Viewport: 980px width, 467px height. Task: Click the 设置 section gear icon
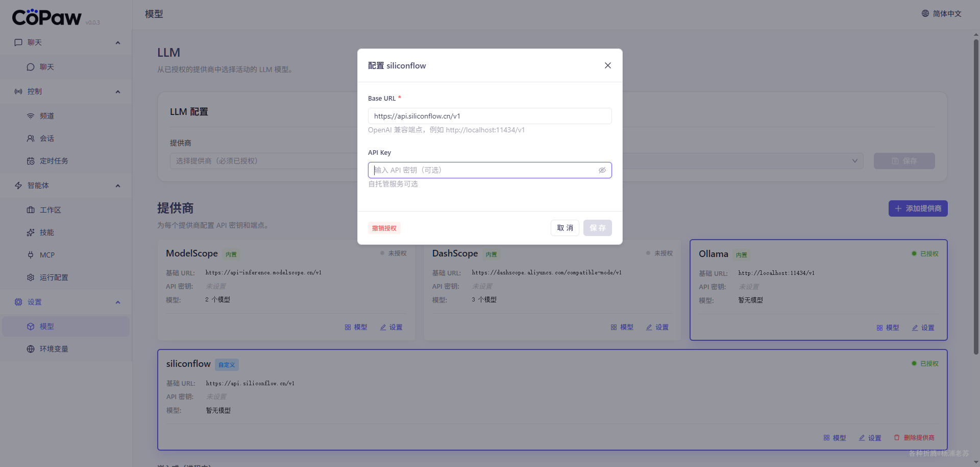tap(18, 302)
